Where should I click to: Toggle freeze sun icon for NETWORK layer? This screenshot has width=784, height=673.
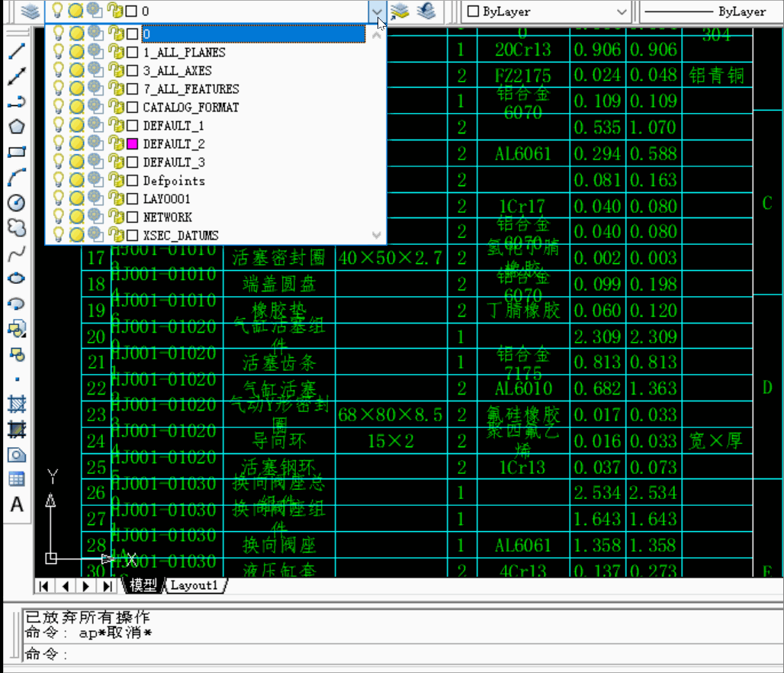pos(76,217)
